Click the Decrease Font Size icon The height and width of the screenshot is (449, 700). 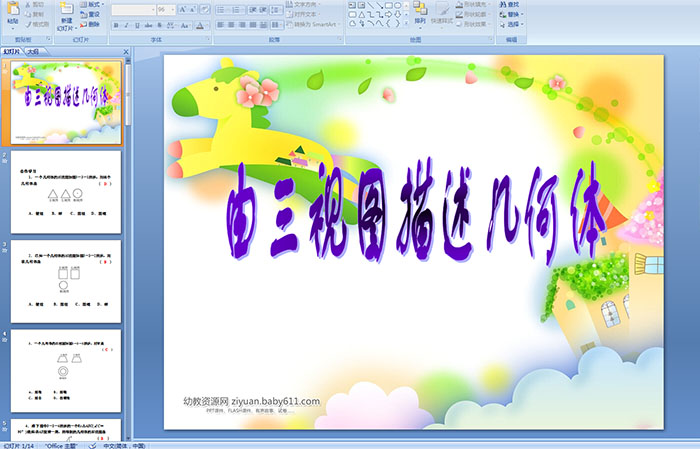click(193, 9)
